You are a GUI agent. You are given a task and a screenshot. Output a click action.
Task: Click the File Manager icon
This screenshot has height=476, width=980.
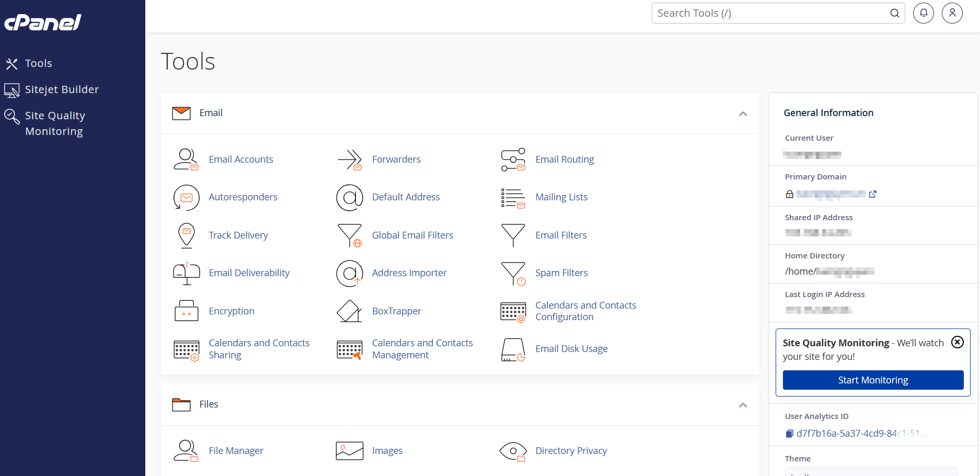[x=186, y=451]
